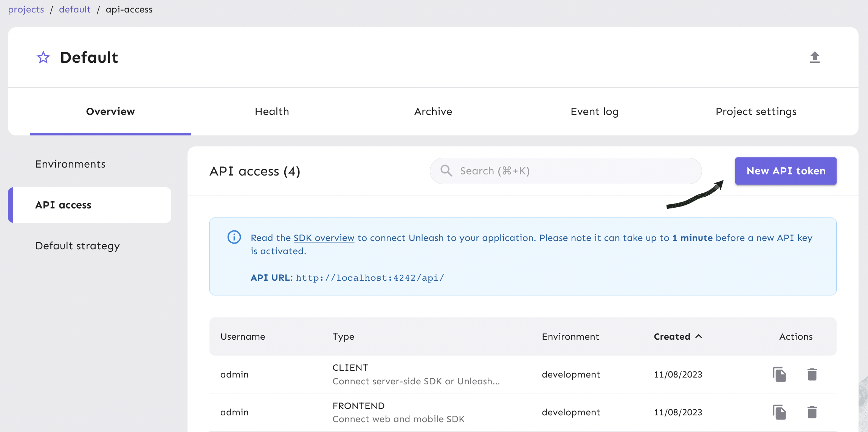Select Environments in the sidebar
Image resolution: width=868 pixels, height=432 pixels.
70,164
